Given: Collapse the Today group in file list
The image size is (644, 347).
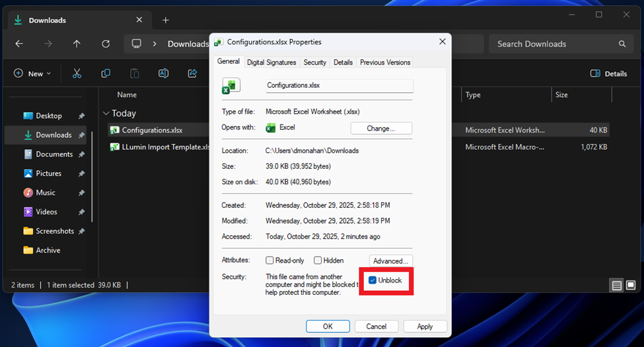Looking at the screenshot, I should (x=106, y=113).
